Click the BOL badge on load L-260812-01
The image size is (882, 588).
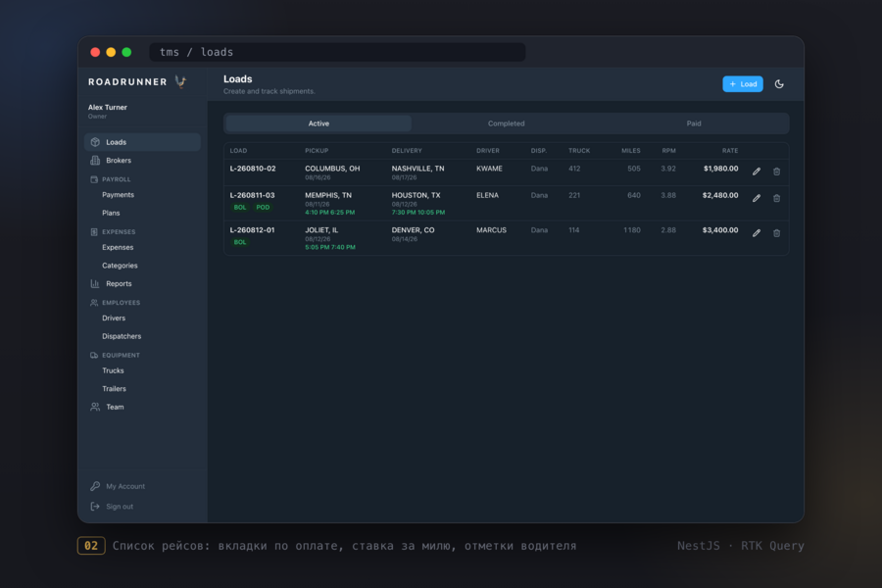(x=240, y=242)
